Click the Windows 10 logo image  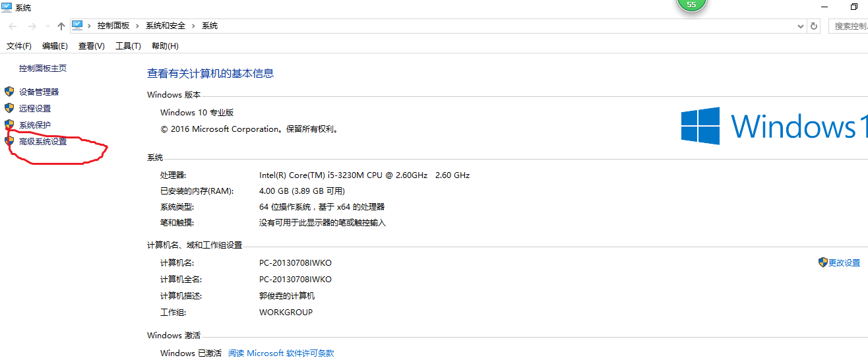pos(774,126)
